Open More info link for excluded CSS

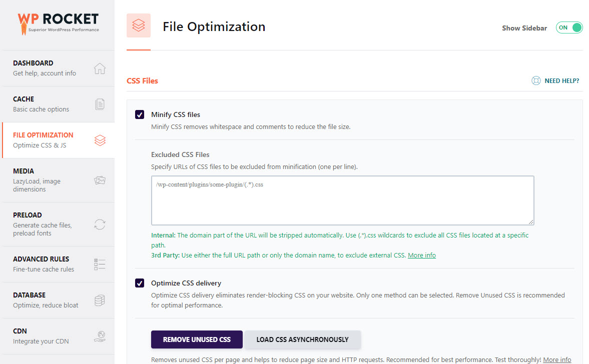click(x=422, y=255)
